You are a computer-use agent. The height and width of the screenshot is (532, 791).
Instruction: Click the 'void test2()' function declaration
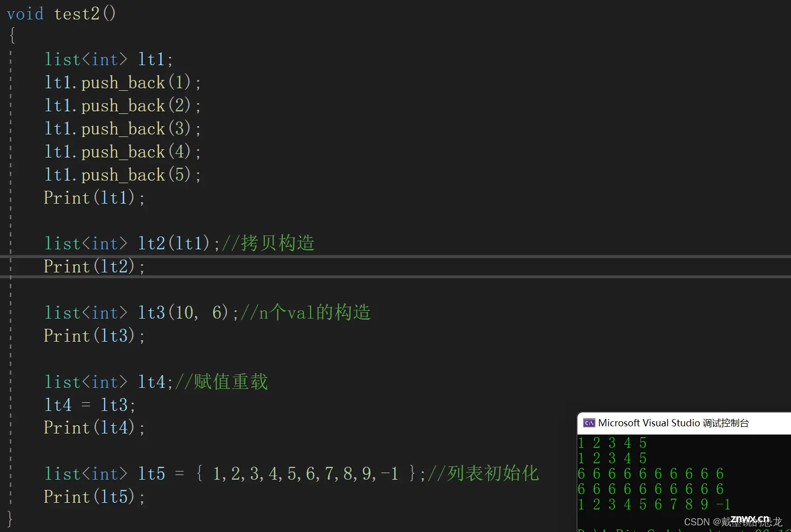tap(62, 13)
